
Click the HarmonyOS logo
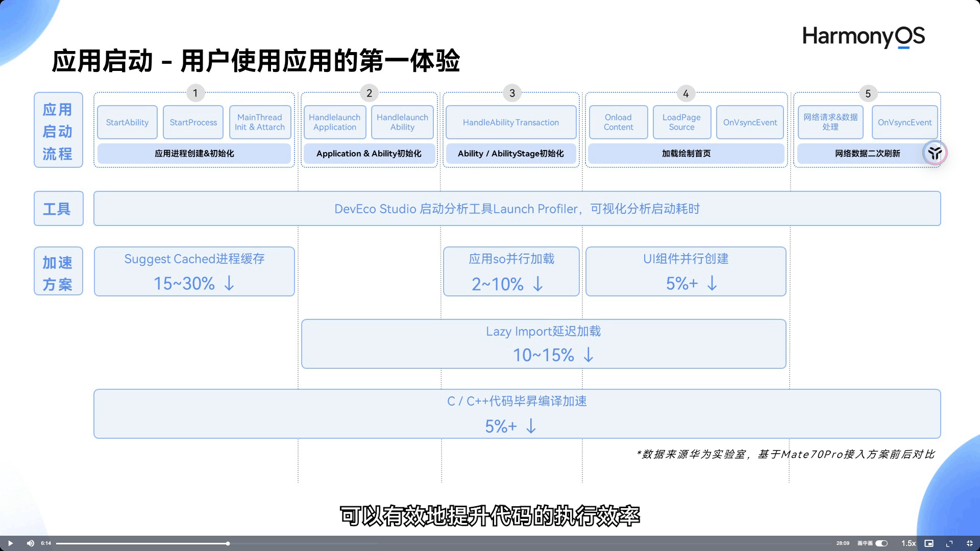(x=863, y=37)
